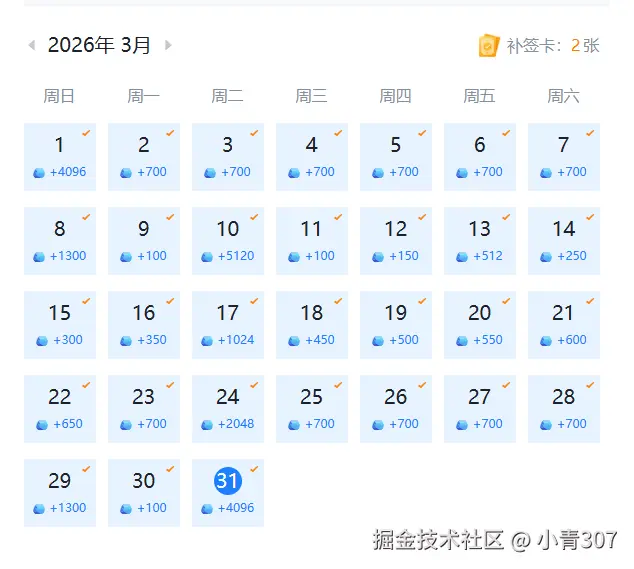Image resolution: width=634 pixels, height=569 pixels.
Task: Select day 15 with +300
Action: 60,325
